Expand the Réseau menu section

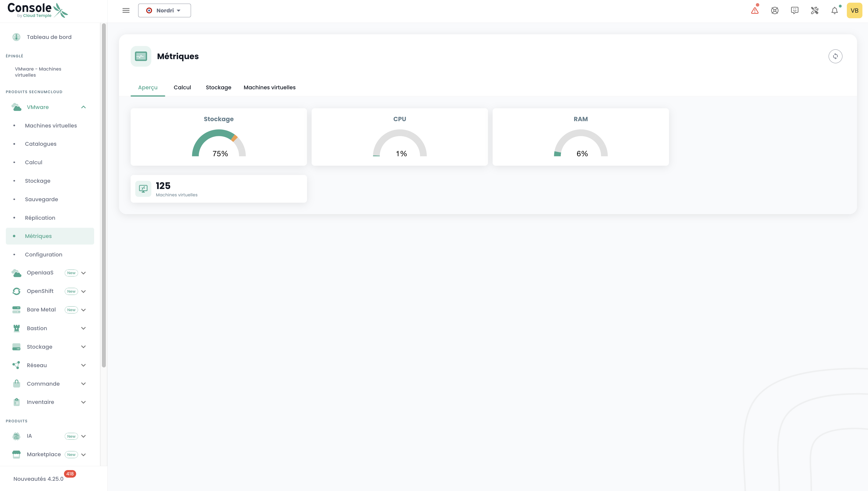[83, 365]
